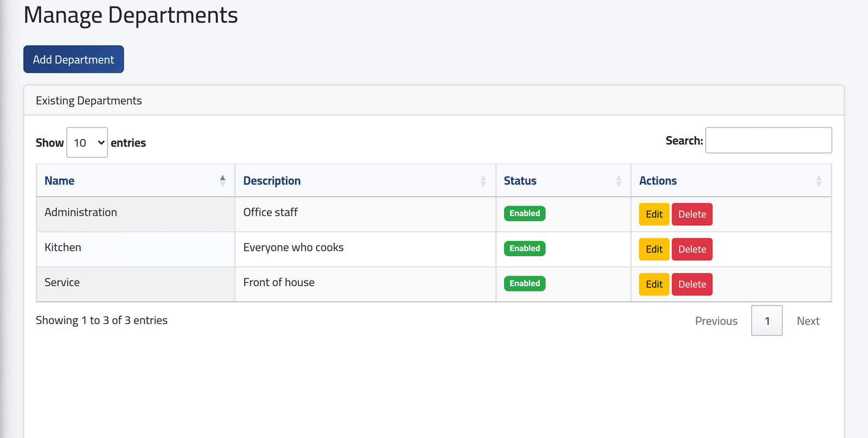
Task: Select the Service name cell
Action: 135,284
